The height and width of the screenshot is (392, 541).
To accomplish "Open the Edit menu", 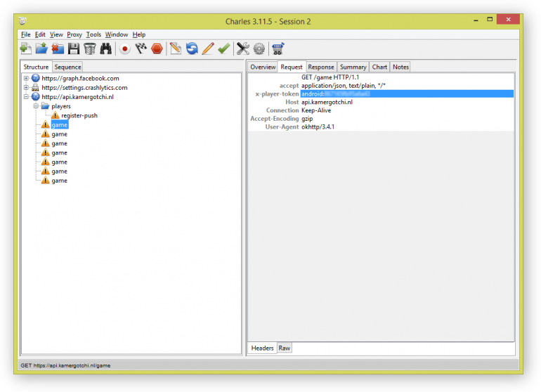I will tap(40, 34).
